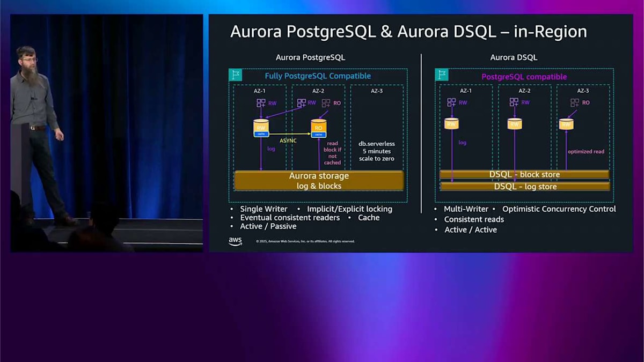The image size is (644, 362).
Task: Click the AZ-3 label in Aurora PostgreSQL diagram
Action: (x=377, y=91)
